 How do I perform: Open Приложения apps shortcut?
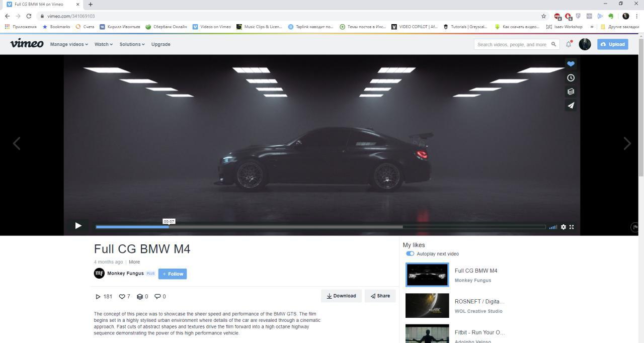point(21,27)
